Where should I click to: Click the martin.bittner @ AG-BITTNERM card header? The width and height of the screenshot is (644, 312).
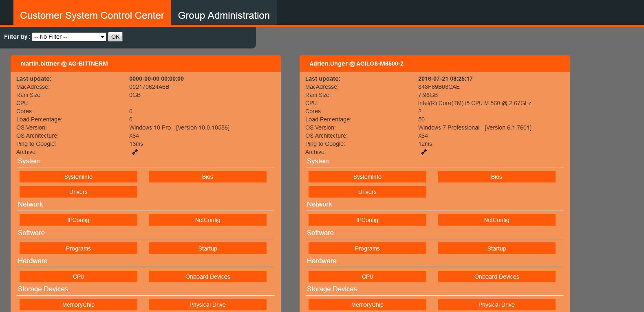[146, 64]
